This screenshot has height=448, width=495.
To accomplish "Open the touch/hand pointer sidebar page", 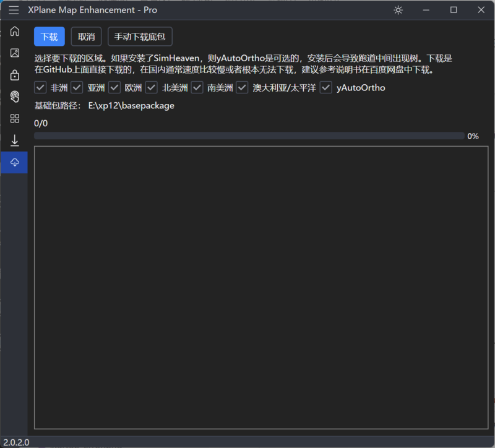I will pyautogui.click(x=14, y=97).
